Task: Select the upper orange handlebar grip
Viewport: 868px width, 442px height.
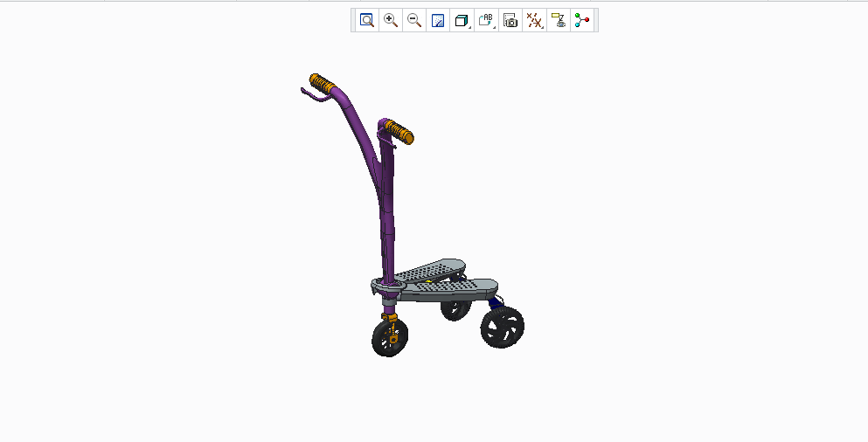Action: click(322, 84)
